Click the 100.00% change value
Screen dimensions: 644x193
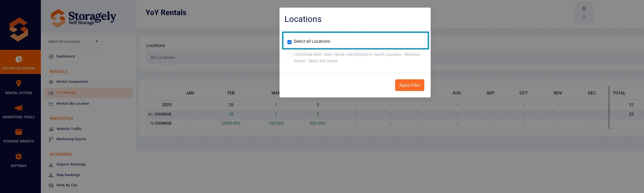pyautogui.click(x=276, y=123)
